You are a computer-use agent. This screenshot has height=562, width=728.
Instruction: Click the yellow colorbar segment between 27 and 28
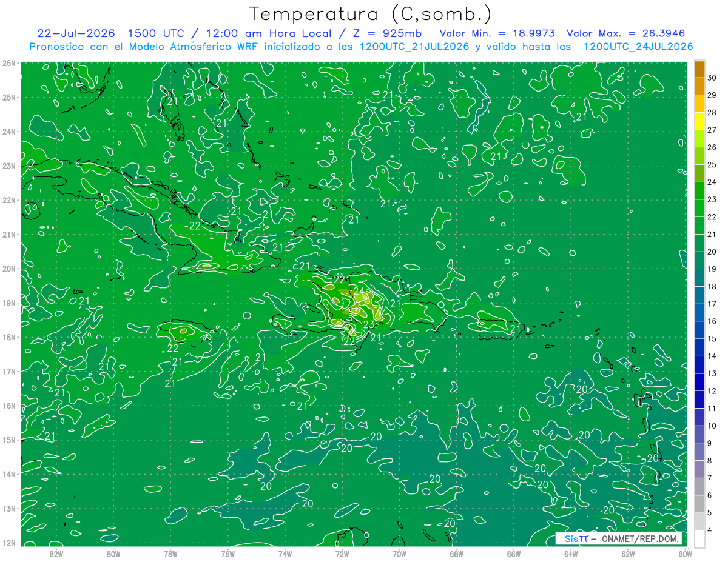699,121
